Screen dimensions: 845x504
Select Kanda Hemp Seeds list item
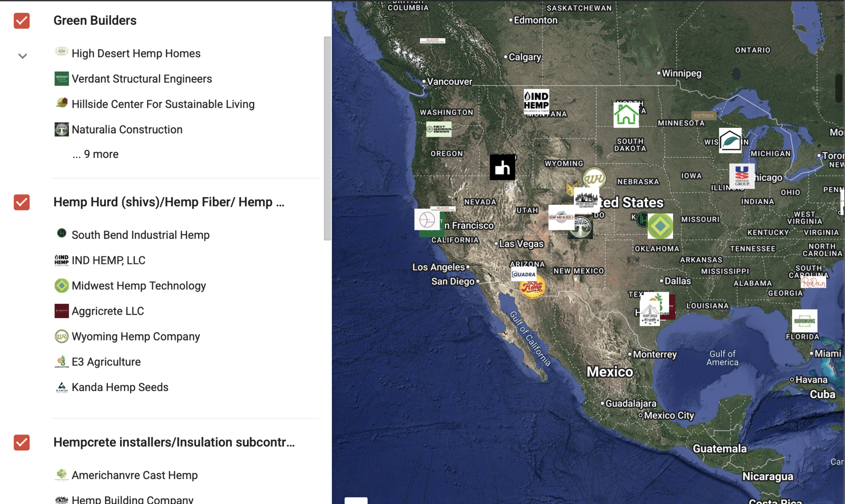(120, 387)
